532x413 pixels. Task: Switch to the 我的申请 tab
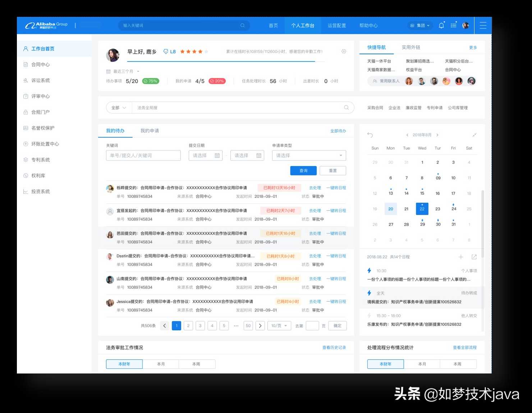click(x=150, y=131)
